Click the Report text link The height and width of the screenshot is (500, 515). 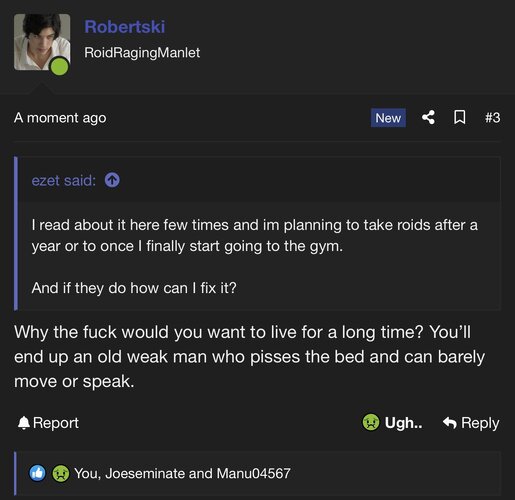pos(56,423)
